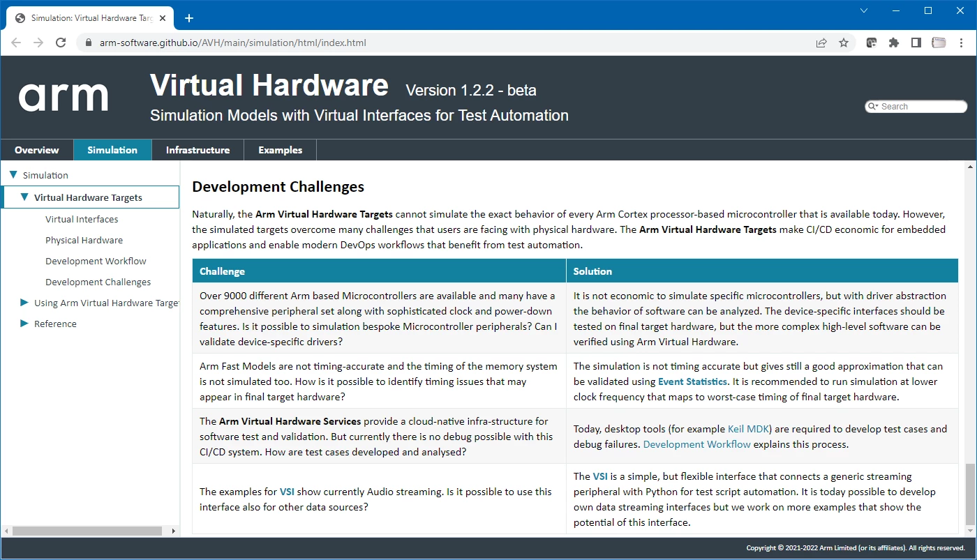977x560 pixels.
Task: Go to Development Workflow in sidebar
Action: tap(96, 261)
